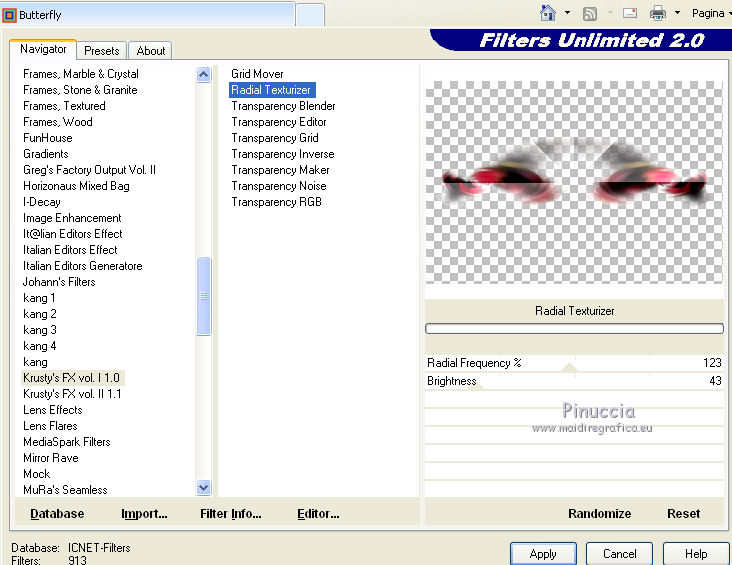Open the print options dropdown arrow
The height and width of the screenshot is (565, 732).
(677, 13)
